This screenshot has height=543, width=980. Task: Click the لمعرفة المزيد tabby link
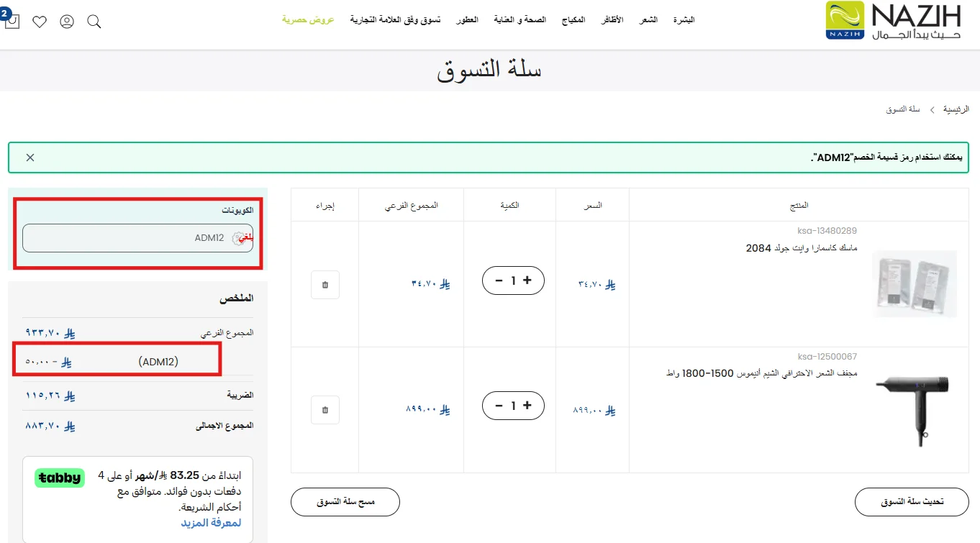pos(211,522)
